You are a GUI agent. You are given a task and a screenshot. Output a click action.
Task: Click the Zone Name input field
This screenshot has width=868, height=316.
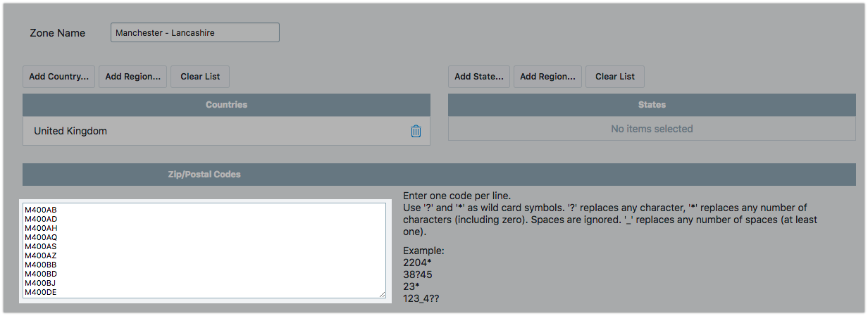pos(194,33)
